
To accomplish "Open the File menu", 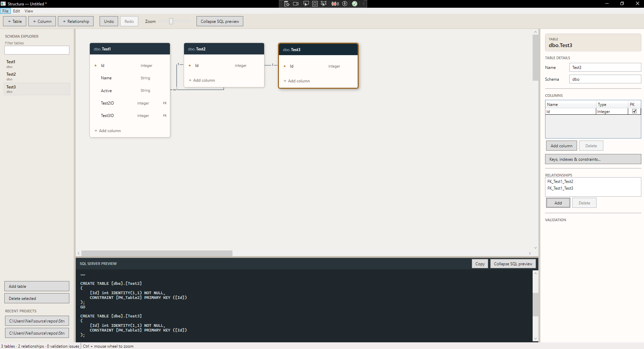I will (5, 11).
